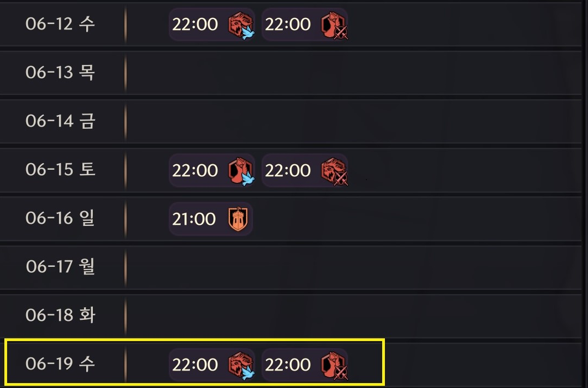Image resolution: width=588 pixels, height=388 pixels.
Task: Select the 06-13 목 date row
Action: pos(290,73)
